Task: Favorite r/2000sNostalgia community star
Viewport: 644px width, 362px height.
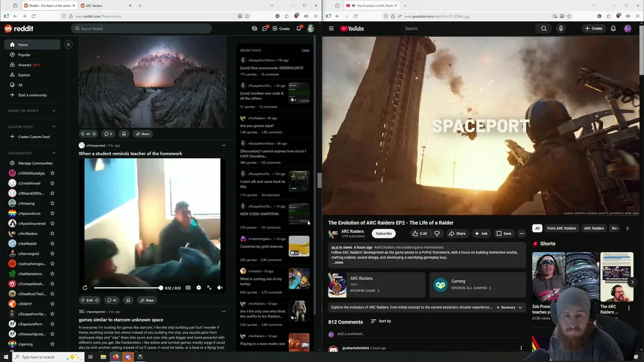Action: pyautogui.click(x=52, y=173)
